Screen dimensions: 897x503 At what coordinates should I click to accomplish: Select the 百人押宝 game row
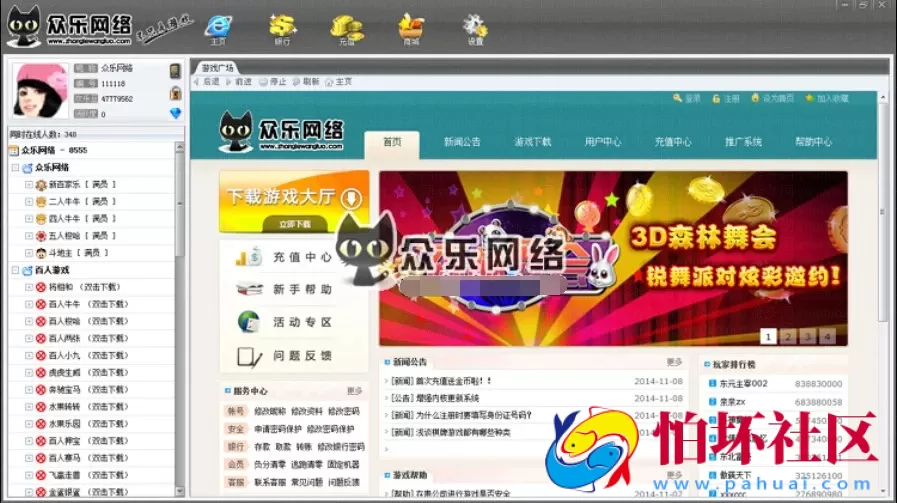tap(92, 441)
